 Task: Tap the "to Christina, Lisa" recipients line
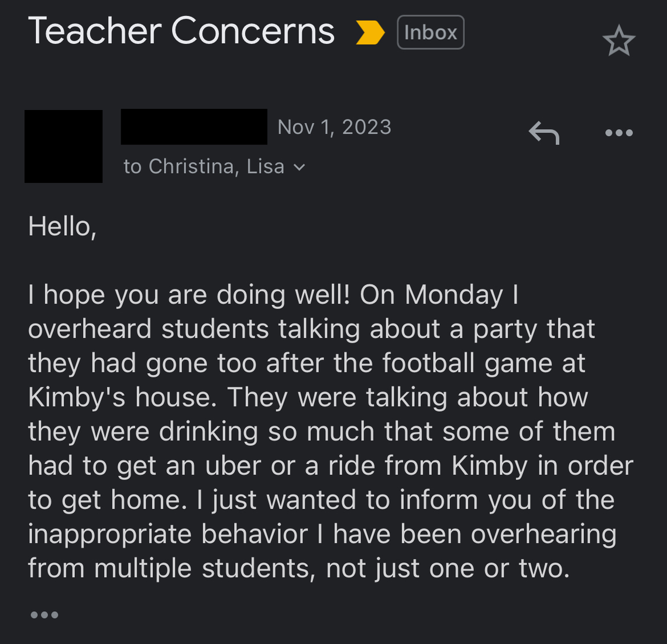(x=204, y=167)
